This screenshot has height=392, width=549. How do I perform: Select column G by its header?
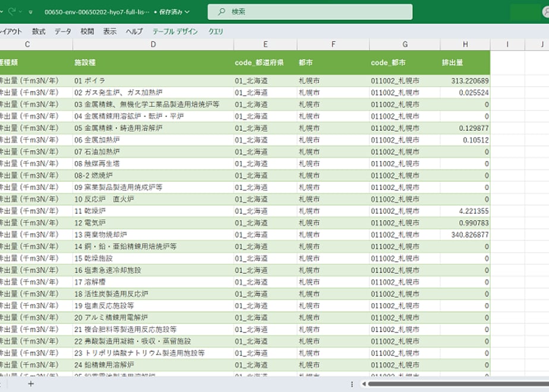tap(405, 45)
